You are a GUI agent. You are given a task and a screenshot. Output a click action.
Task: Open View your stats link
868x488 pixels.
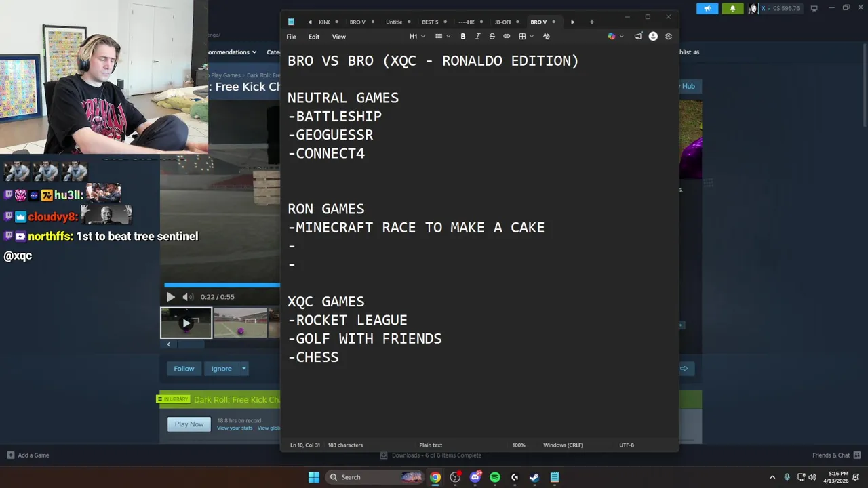click(x=235, y=428)
